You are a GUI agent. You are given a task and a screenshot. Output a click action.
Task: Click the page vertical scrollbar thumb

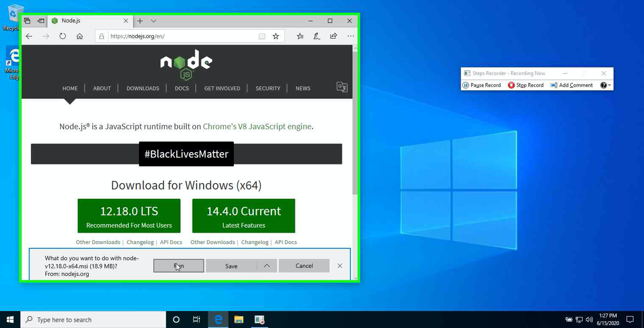point(355,123)
